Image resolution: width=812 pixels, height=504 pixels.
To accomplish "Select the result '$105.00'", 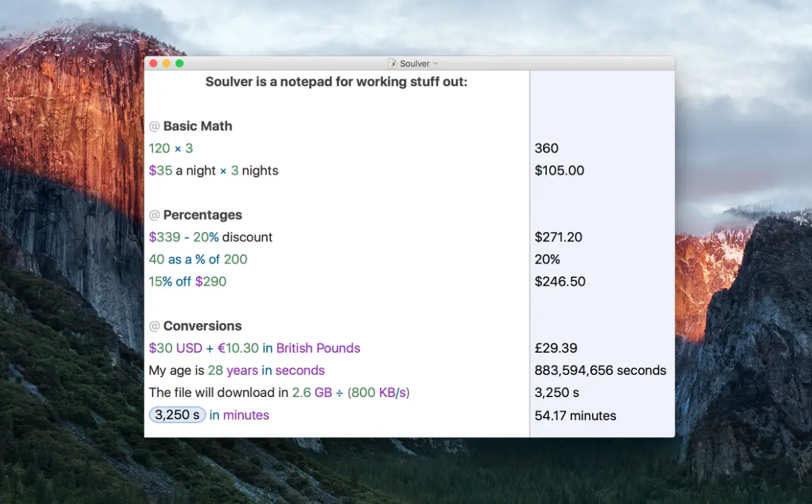I will 560,170.
